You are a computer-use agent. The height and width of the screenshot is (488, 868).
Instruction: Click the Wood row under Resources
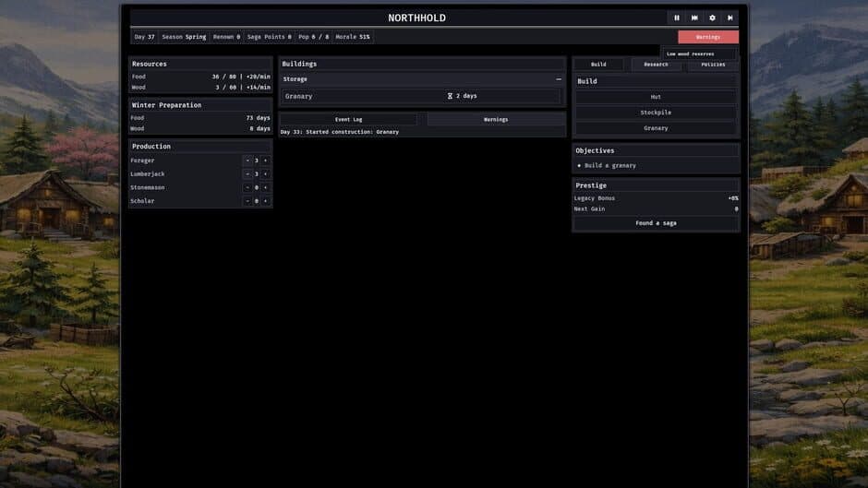[201, 88]
